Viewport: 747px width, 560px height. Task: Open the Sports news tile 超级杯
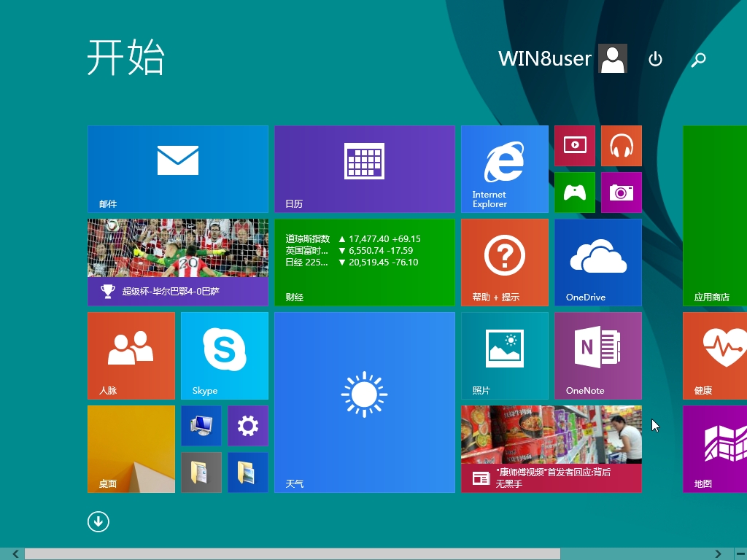click(178, 262)
